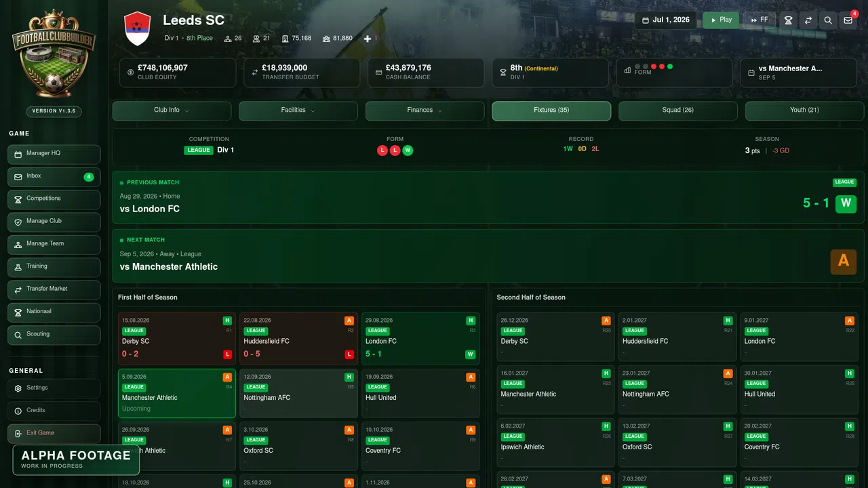The width and height of the screenshot is (868, 488).
Task: Switch to the Fixtures (35) tab
Action: [551, 110]
